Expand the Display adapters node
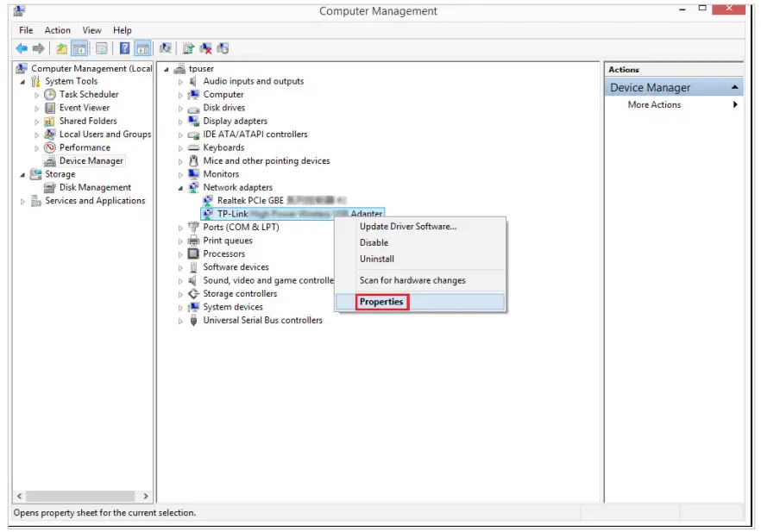This screenshot has width=761, height=532. pyautogui.click(x=181, y=122)
